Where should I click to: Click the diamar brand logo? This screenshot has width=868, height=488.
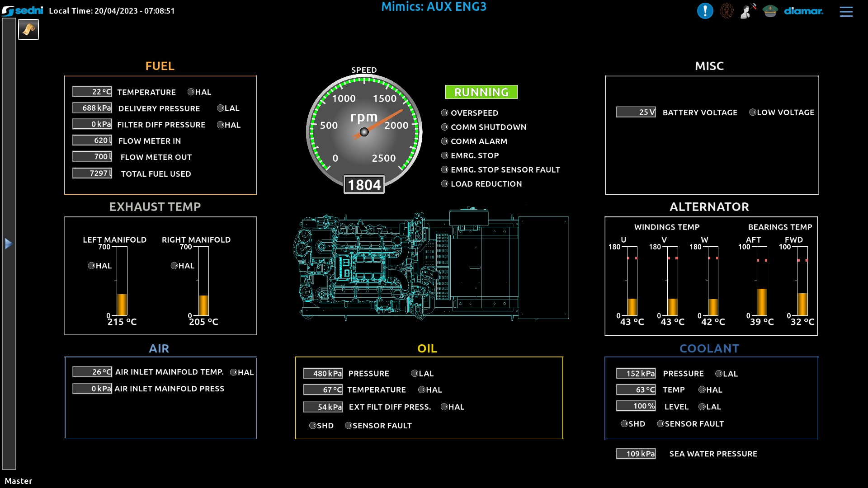click(x=803, y=11)
